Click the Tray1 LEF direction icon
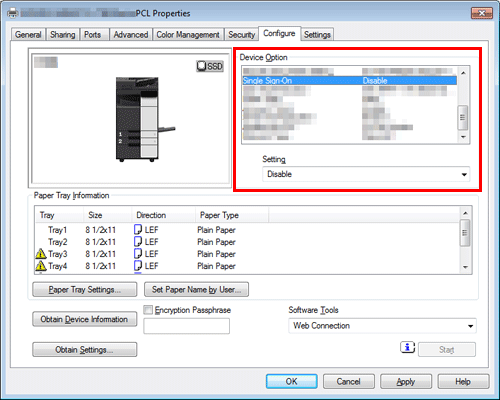This screenshot has height=400, width=500. click(138, 230)
